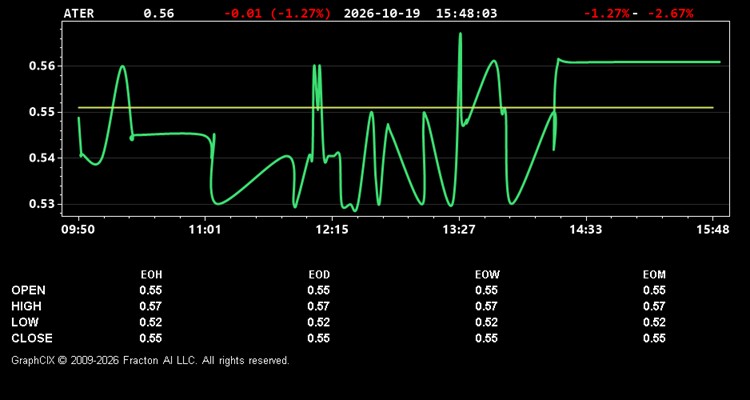Click the EOD HIGH value 0.57
The height and width of the screenshot is (400, 750).
[x=319, y=306]
